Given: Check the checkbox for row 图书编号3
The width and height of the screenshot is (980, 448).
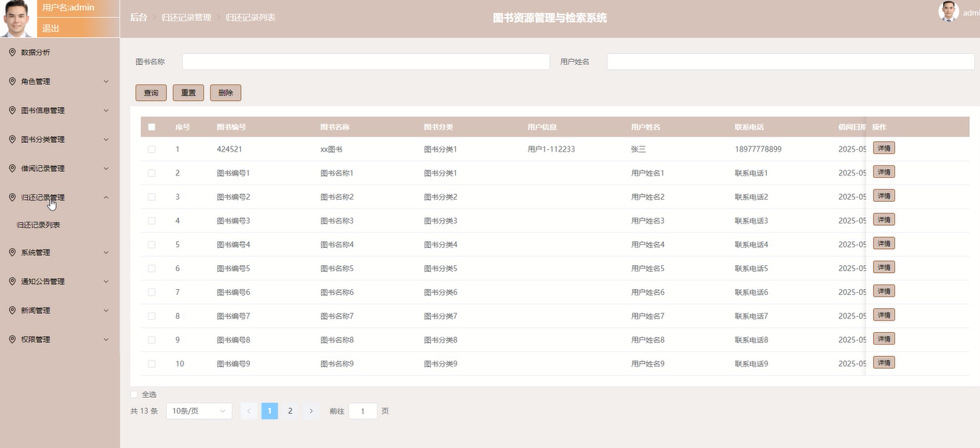Looking at the screenshot, I should (x=151, y=221).
